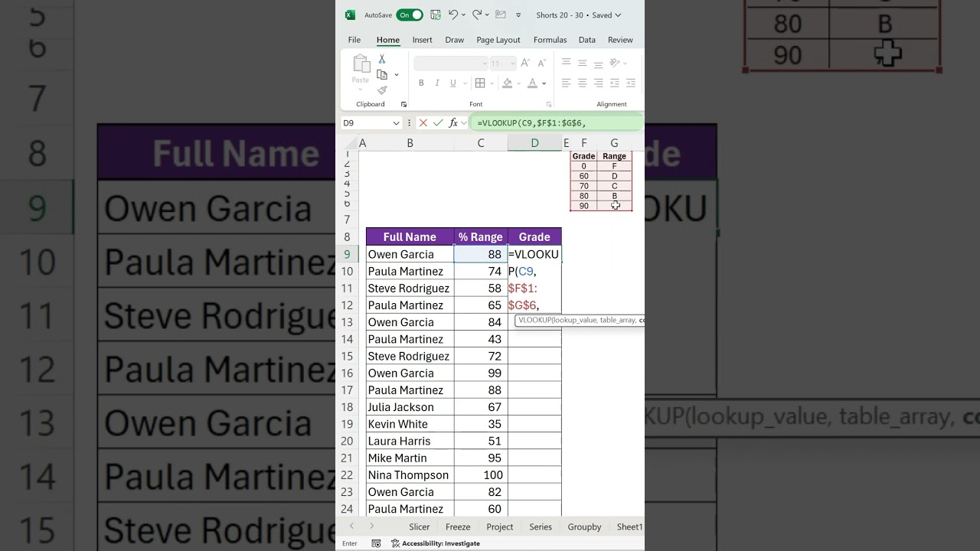Open Clipboard pane dialog launcher
The height and width of the screenshot is (551, 980).
(x=404, y=104)
